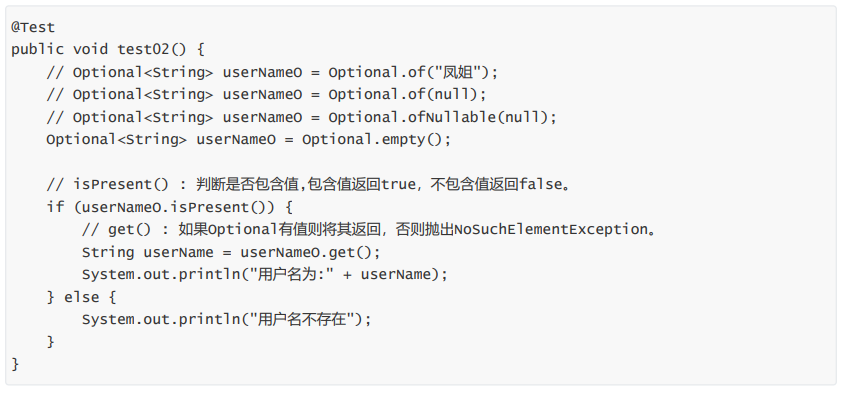Click the public keyword
The height and width of the screenshot is (393, 843).
(x=37, y=49)
